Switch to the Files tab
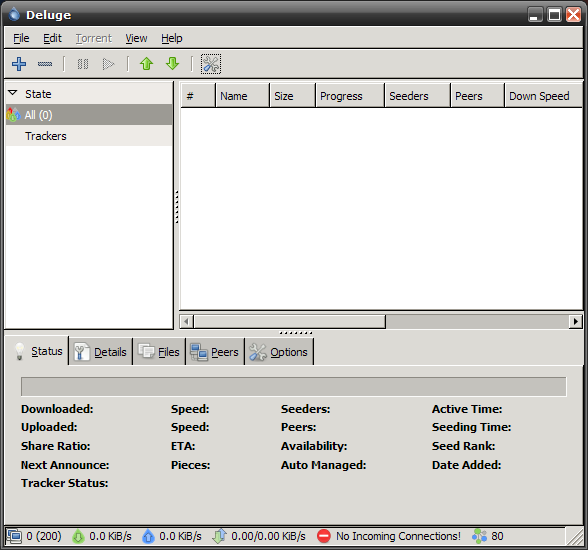Viewport: 588px width, 550px height. click(x=159, y=352)
